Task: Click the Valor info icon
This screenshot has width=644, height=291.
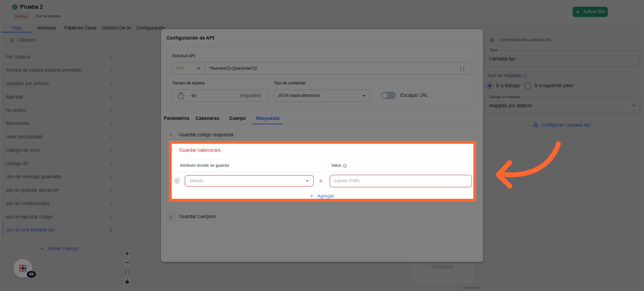Action: tap(345, 166)
